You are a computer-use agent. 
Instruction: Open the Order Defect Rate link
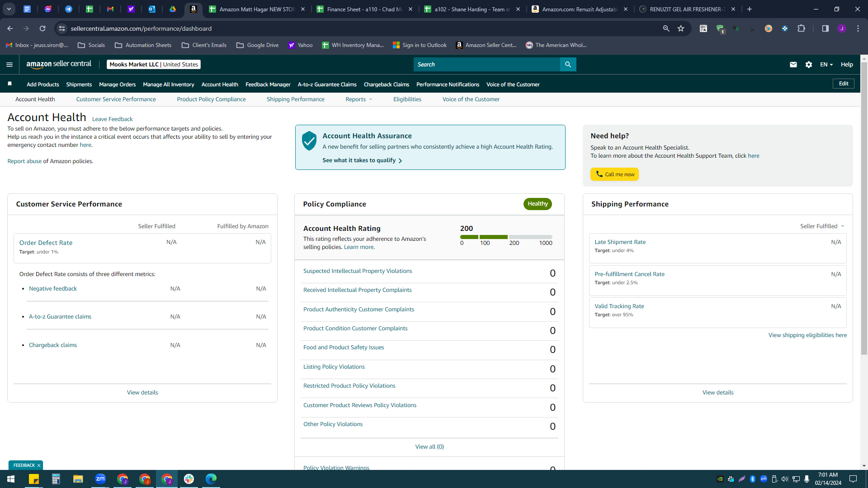46,243
